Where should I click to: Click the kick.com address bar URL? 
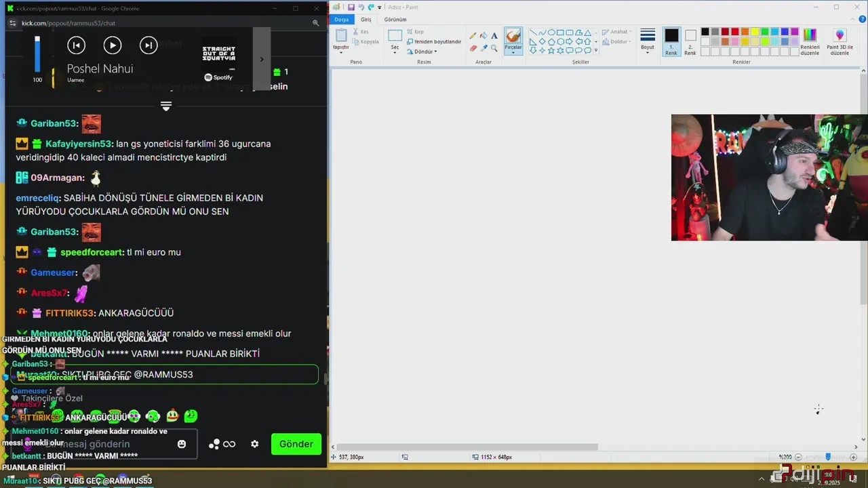68,23
